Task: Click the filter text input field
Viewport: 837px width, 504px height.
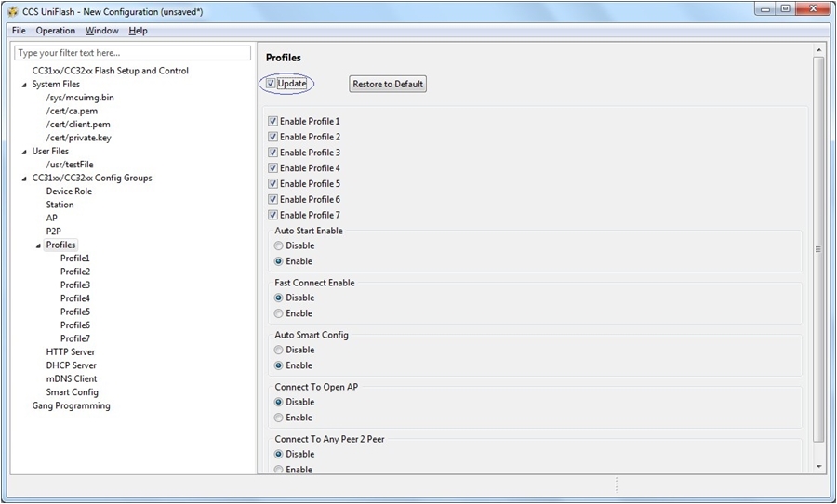Action: point(132,53)
